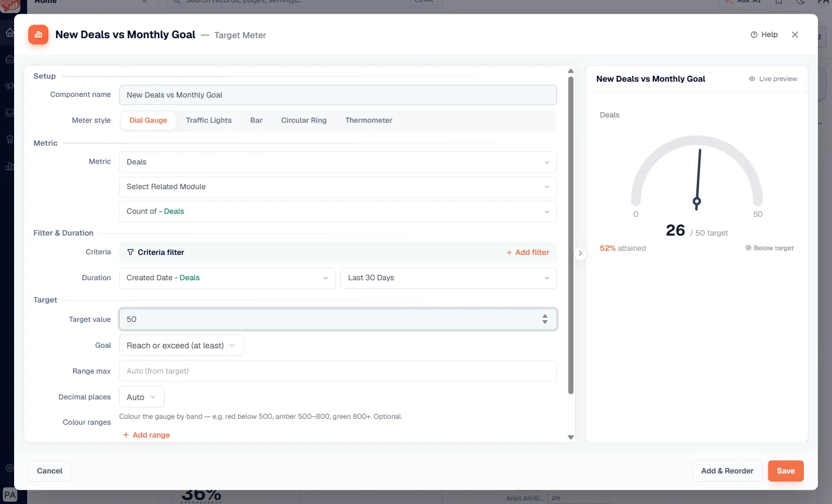
Task: Select the Circular Ring meter style
Action: (304, 120)
